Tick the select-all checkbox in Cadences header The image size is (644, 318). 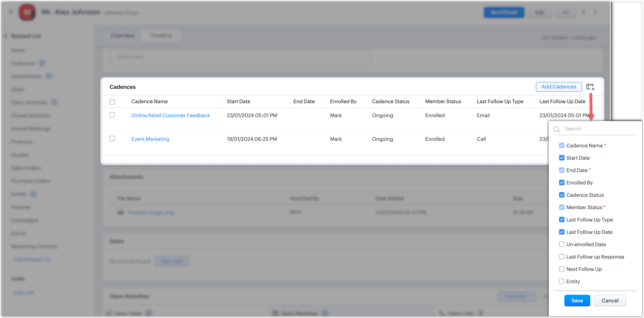(x=112, y=102)
